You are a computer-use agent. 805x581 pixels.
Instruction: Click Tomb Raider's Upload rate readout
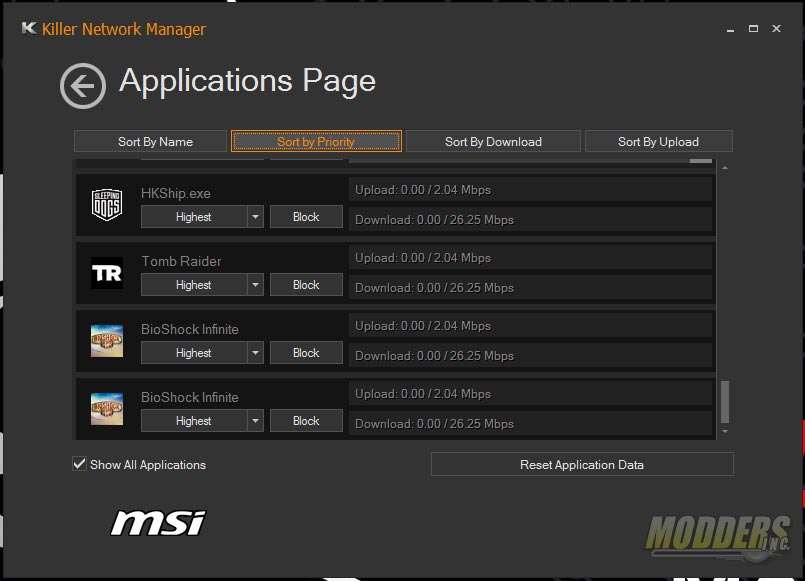pyautogui.click(x=530, y=258)
